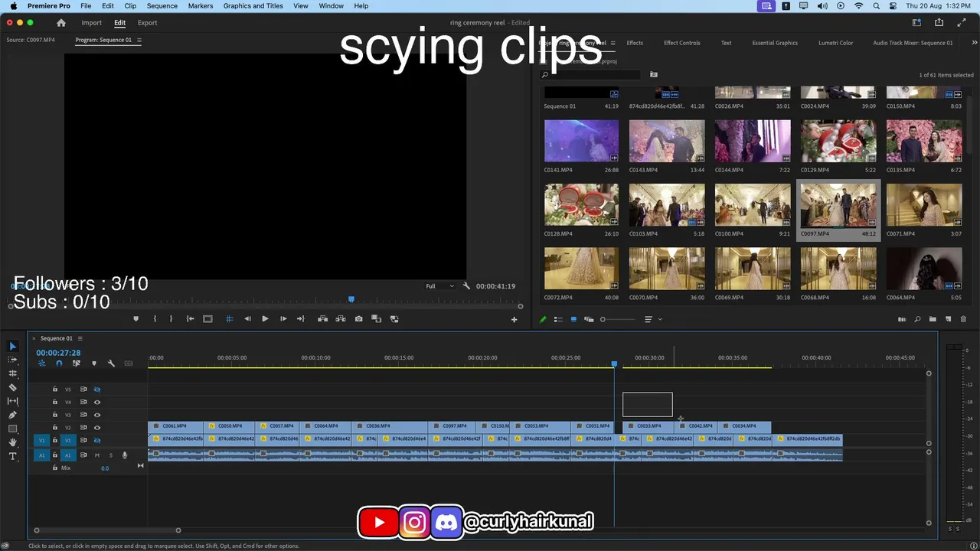Click the Home icon in the header bar

pos(61,23)
